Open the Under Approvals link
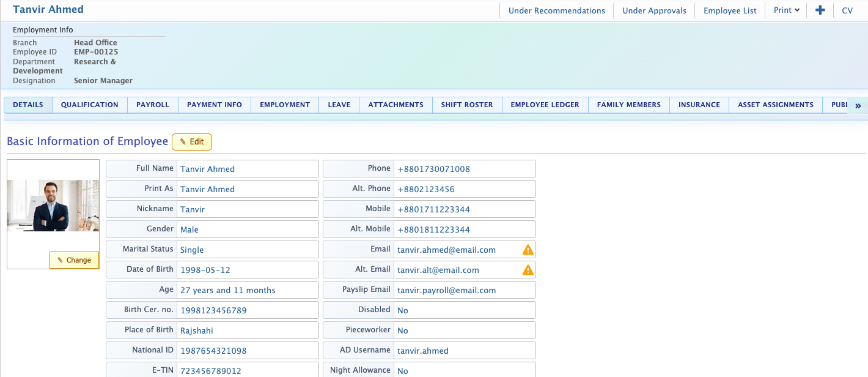 coord(654,10)
